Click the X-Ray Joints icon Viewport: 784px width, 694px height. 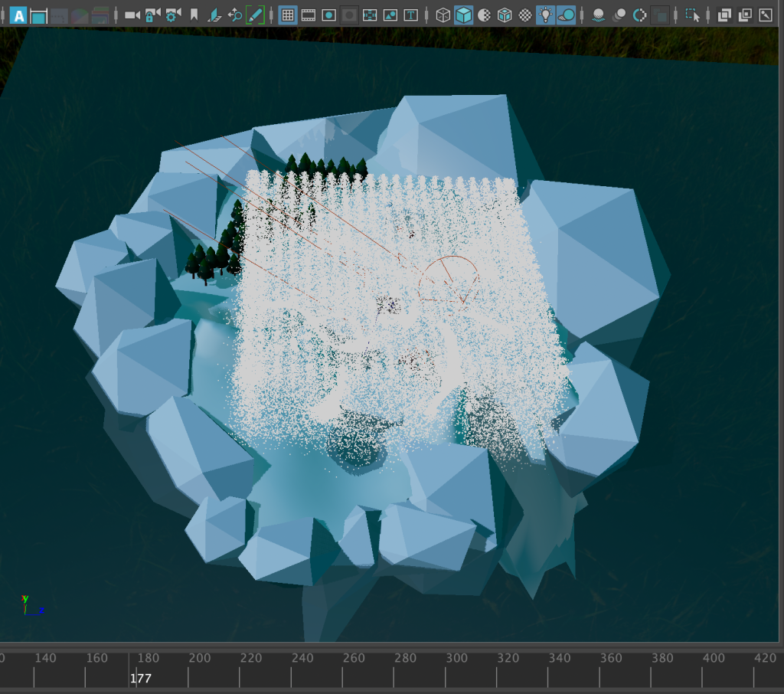tap(766, 15)
